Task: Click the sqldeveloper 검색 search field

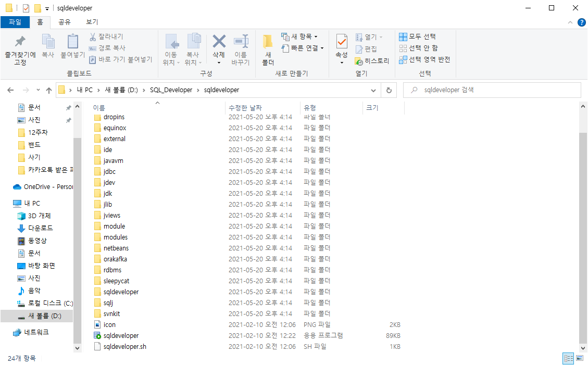Action: coord(492,90)
